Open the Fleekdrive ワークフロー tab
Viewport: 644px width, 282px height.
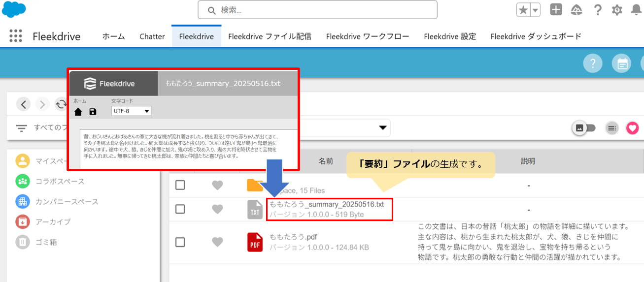pos(368,36)
